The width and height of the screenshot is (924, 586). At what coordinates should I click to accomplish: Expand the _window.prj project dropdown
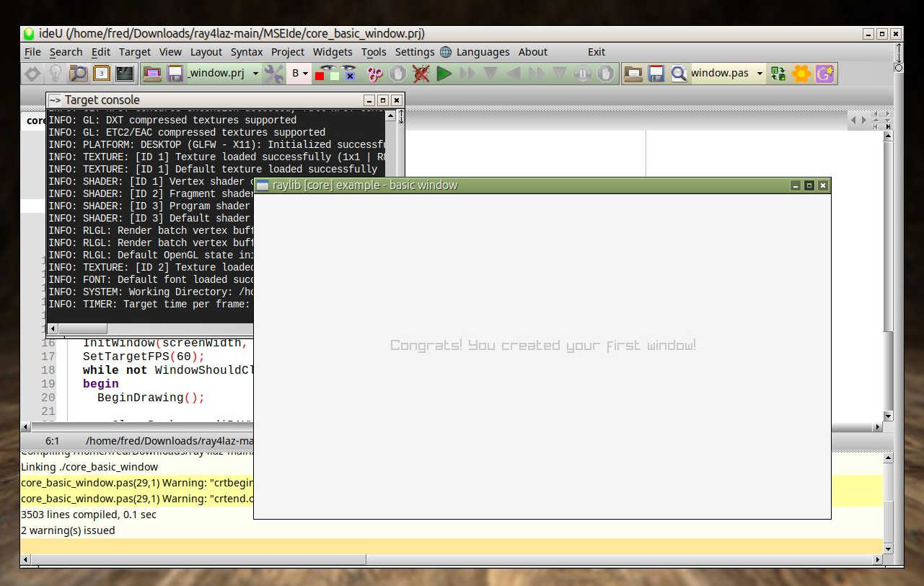point(256,74)
